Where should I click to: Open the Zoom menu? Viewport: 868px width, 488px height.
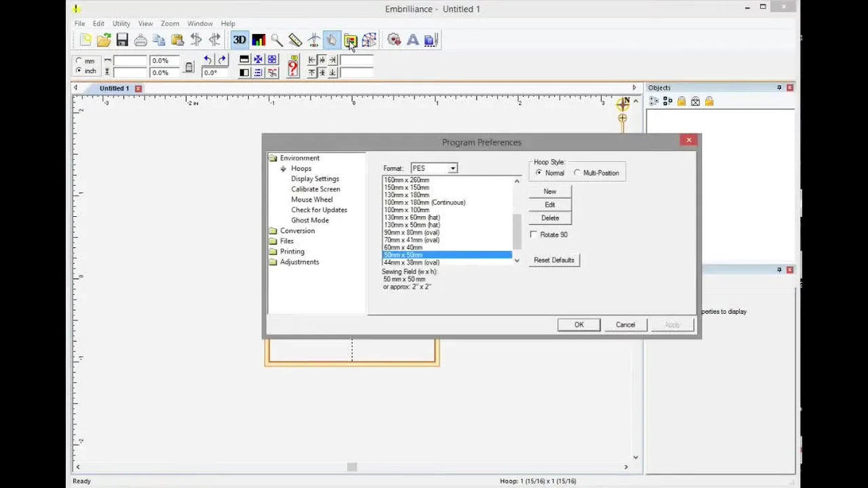coord(170,23)
